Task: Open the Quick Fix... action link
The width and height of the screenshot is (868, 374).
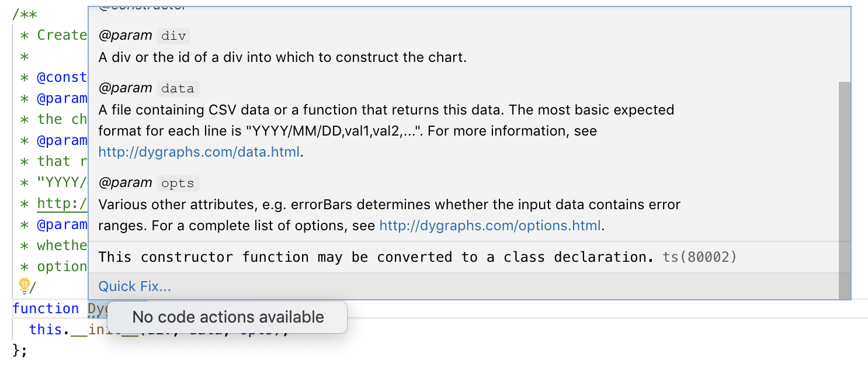Action: (x=134, y=286)
